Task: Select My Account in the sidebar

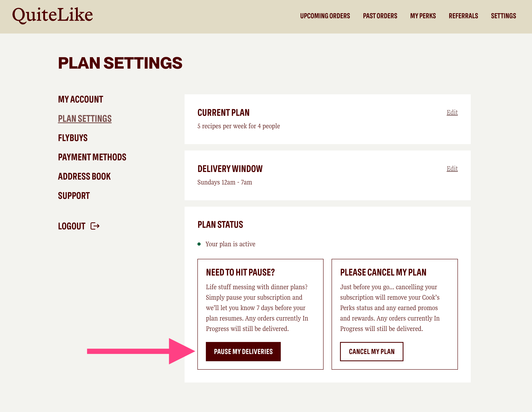Action: (x=81, y=99)
